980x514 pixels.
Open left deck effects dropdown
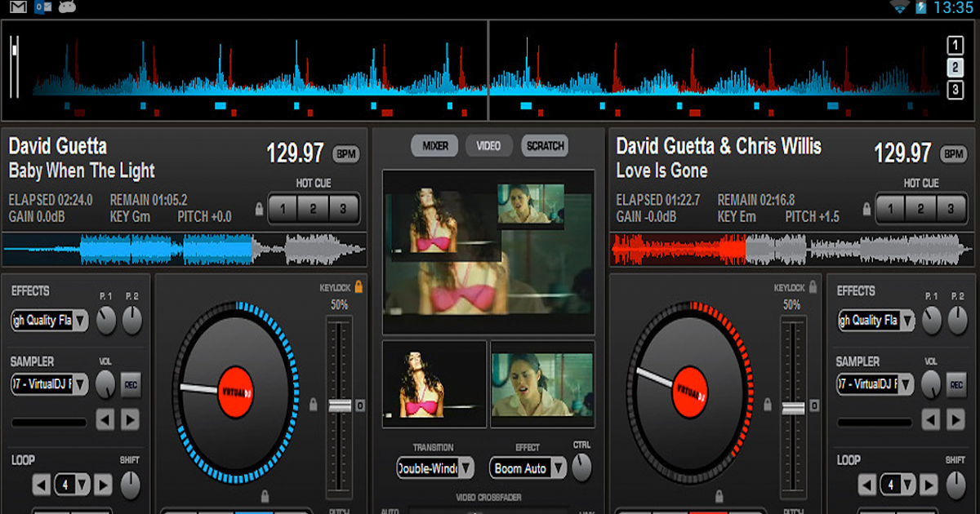(x=50, y=321)
